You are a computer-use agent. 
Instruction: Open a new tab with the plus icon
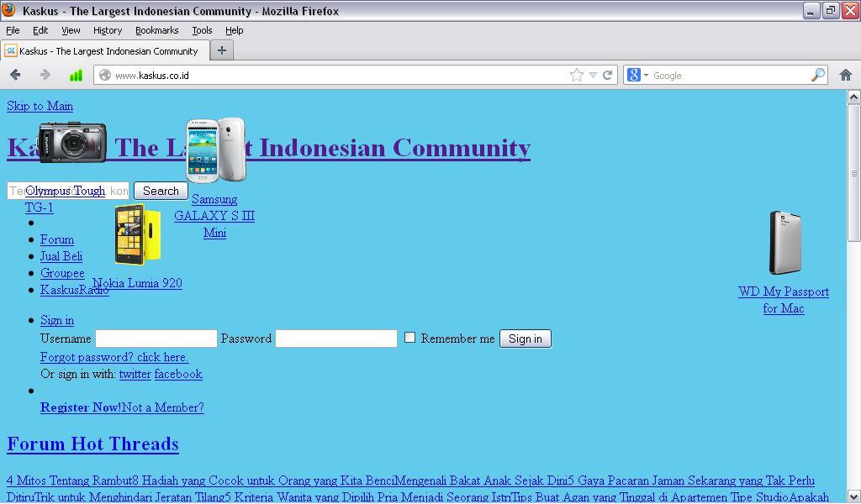[x=220, y=50]
